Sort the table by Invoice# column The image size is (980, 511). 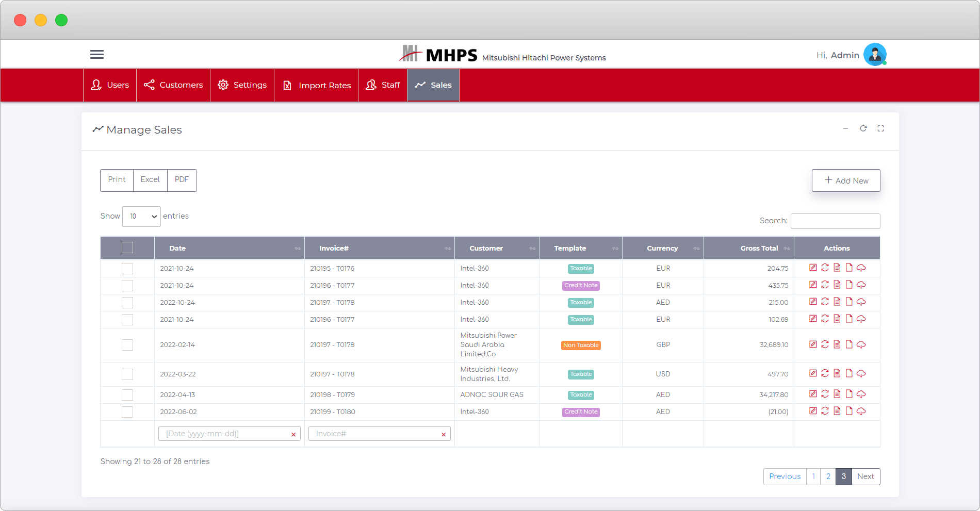coord(380,248)
